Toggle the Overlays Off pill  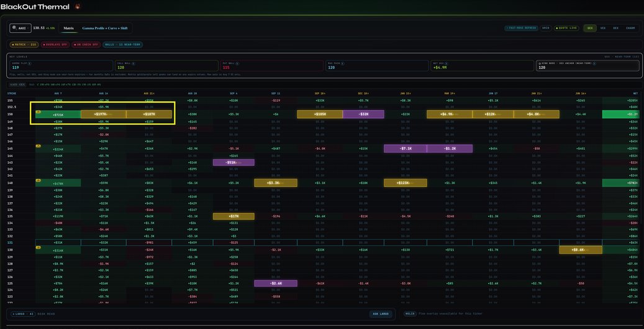pos(55,44)
